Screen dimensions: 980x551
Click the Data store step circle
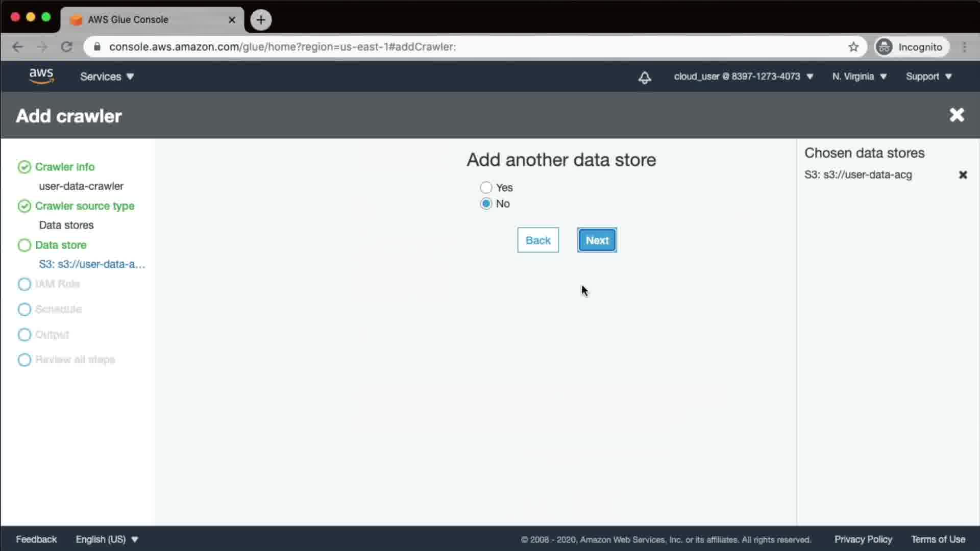pyautogui.click(x=24, y=245)
